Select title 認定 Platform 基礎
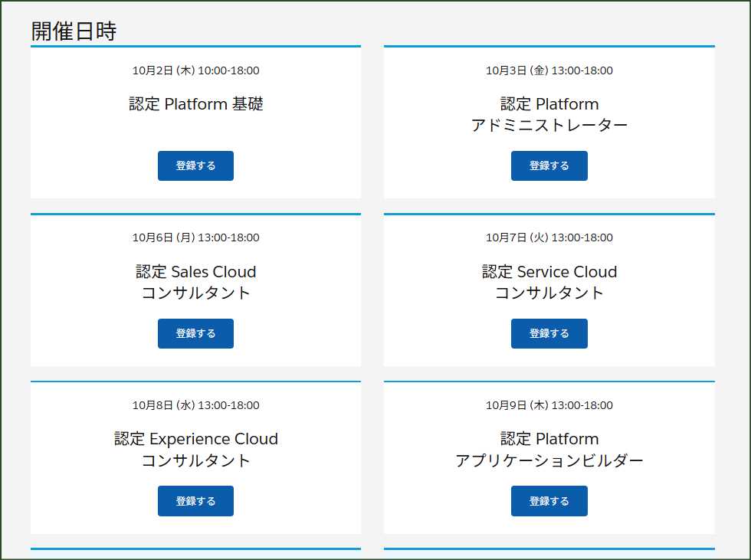The height and width of the screenshot is (560, 751). coord(196,104)
